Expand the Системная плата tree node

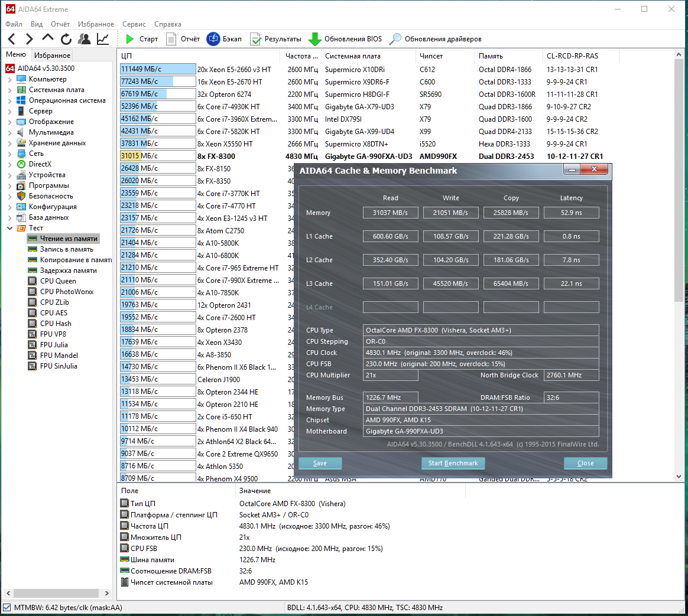click(x=9, y=90)
